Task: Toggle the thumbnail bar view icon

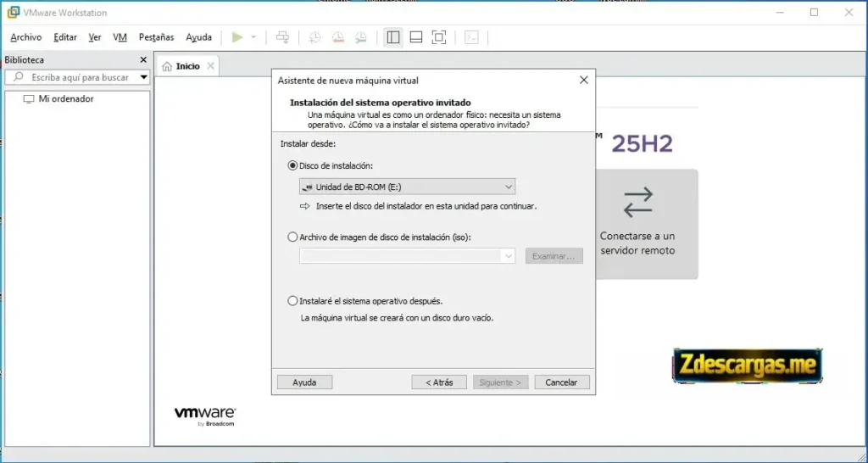Action: (415, 37)
